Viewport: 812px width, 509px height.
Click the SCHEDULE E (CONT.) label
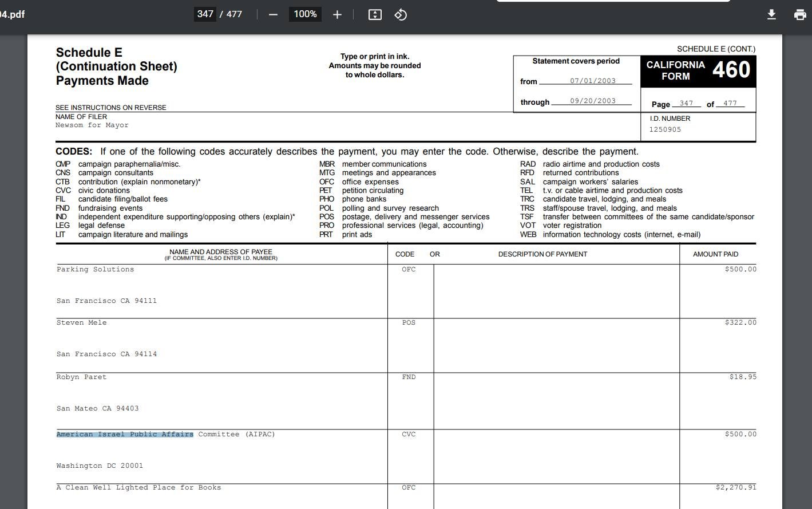coord(716,49)
